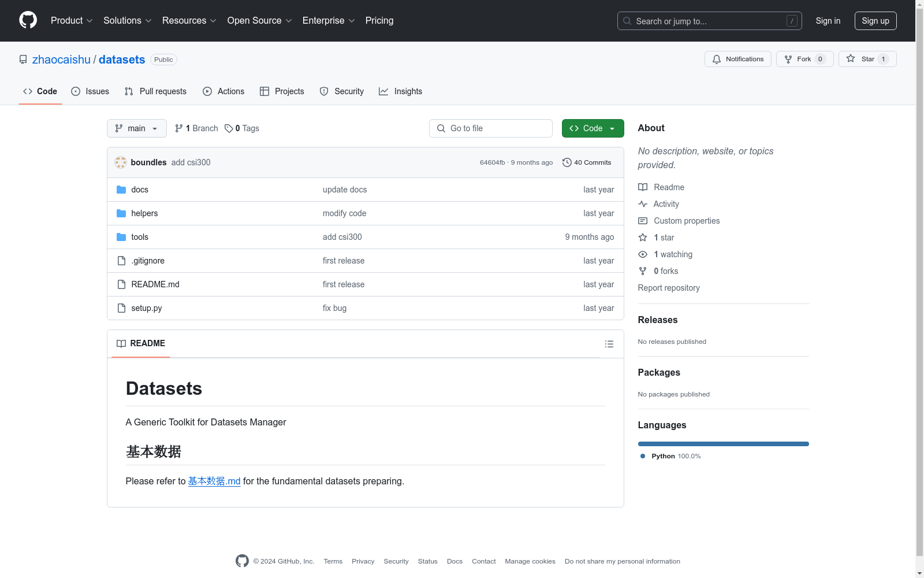Expand the Product menu

coord(72,21)
